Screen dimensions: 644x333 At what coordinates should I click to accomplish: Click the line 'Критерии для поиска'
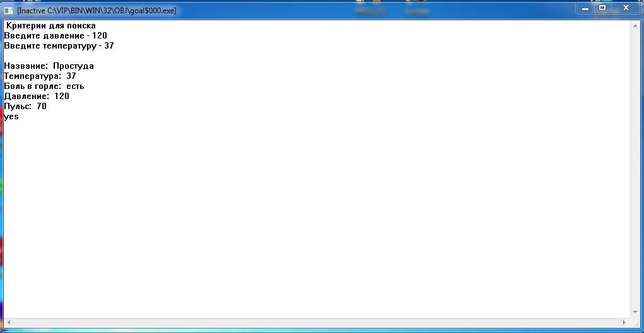click(51, 26)
